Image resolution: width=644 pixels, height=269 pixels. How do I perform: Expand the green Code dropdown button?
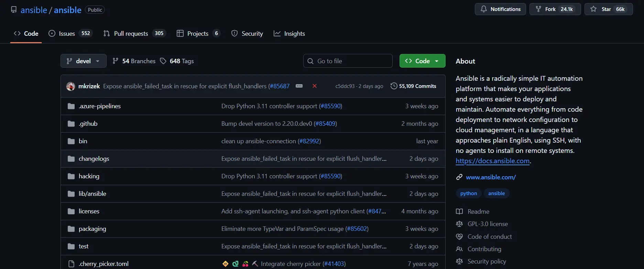422,61
